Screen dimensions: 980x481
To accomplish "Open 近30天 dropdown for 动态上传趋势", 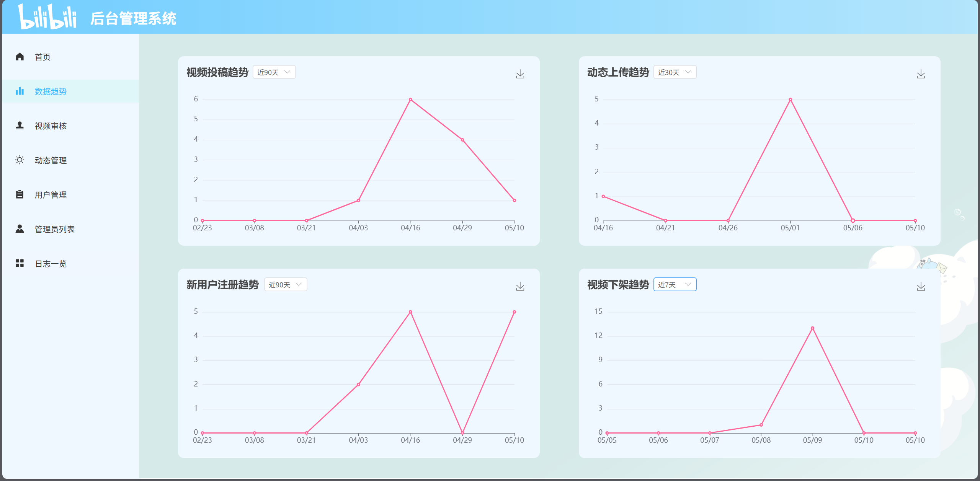I will tap(675, 72).
